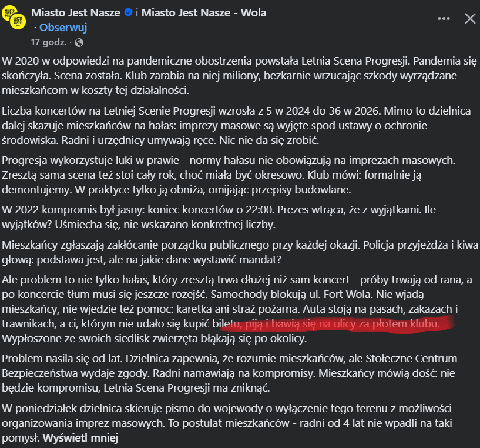
Task: Click the paragraph starting W poniedziałek dzielnica
Action: coord(227,423)
